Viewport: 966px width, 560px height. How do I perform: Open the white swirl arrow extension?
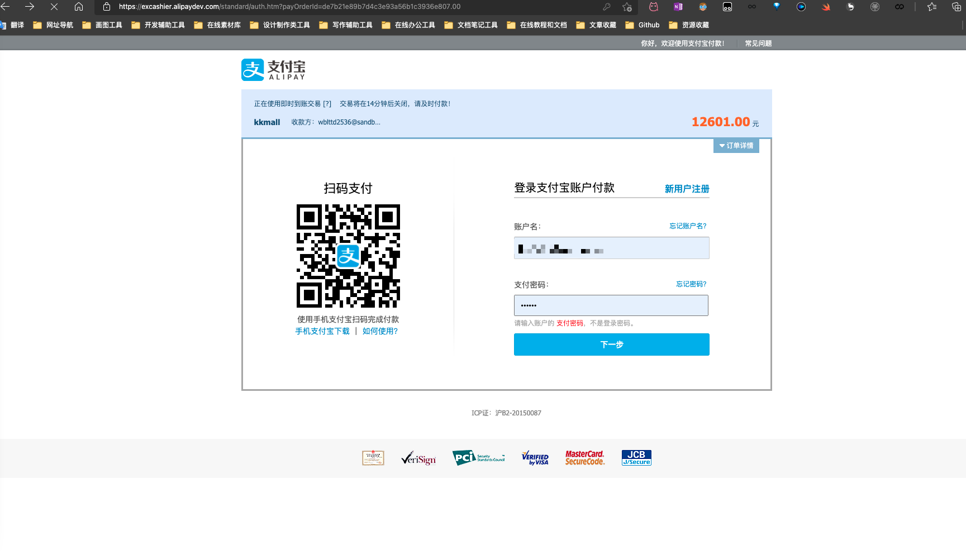(850, 7)
